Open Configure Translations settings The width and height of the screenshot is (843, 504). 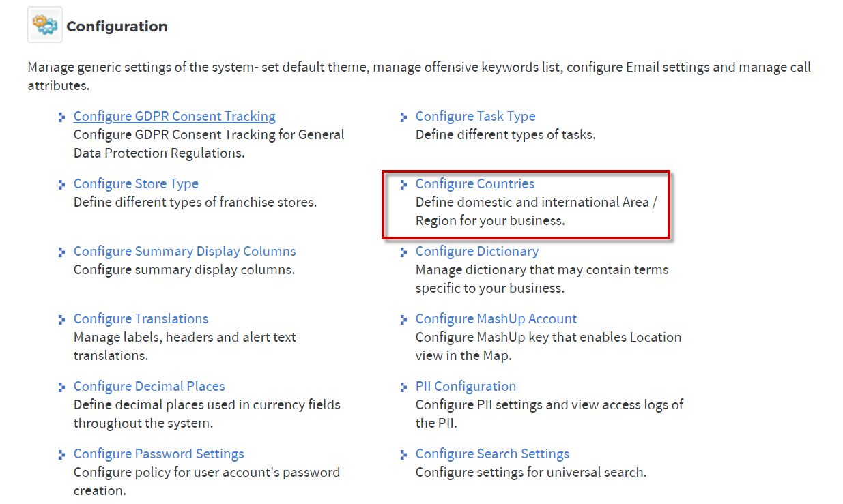[x=141, y=319]
